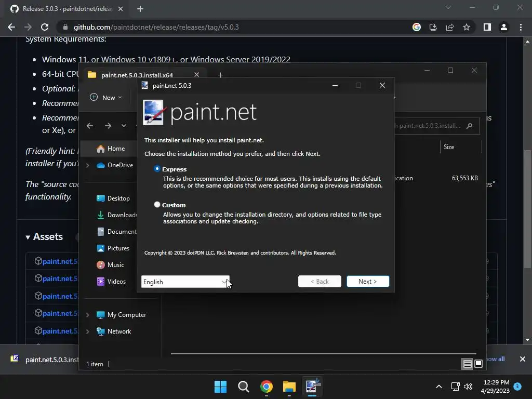532x399 pixels.
Task: Open Pictures folder in sidebar
Action: (x=113, y=248)
